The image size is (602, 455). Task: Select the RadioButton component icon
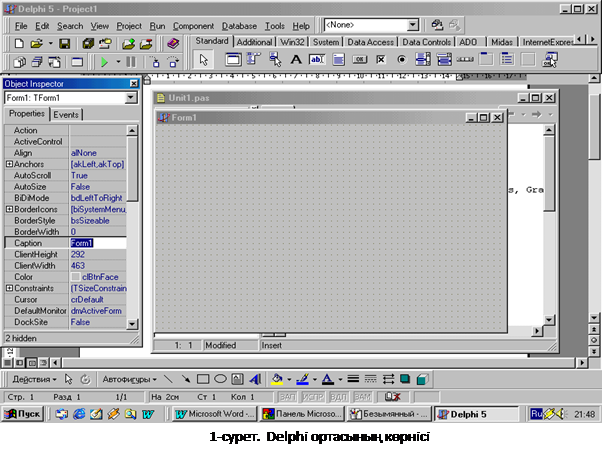point(402,60)
